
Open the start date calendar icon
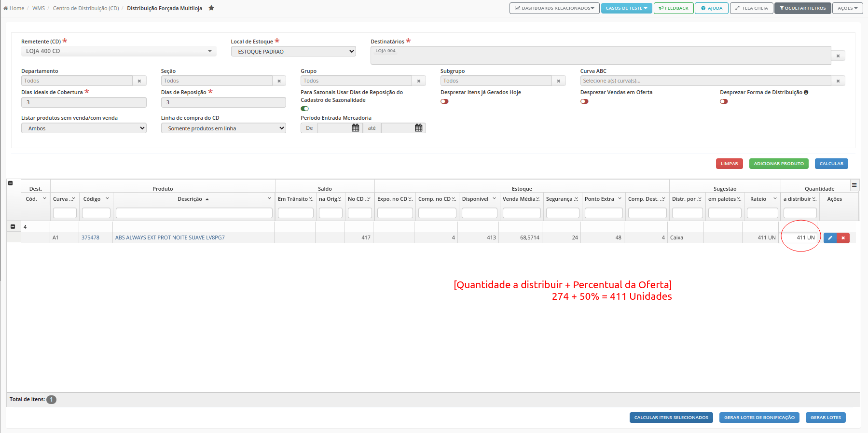click(x=356, y=128)
